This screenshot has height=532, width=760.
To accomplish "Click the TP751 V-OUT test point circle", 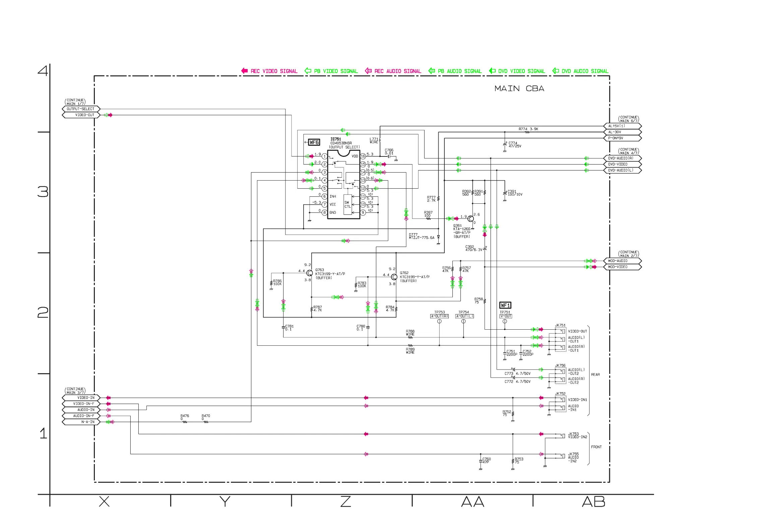I will click(505, 321).
